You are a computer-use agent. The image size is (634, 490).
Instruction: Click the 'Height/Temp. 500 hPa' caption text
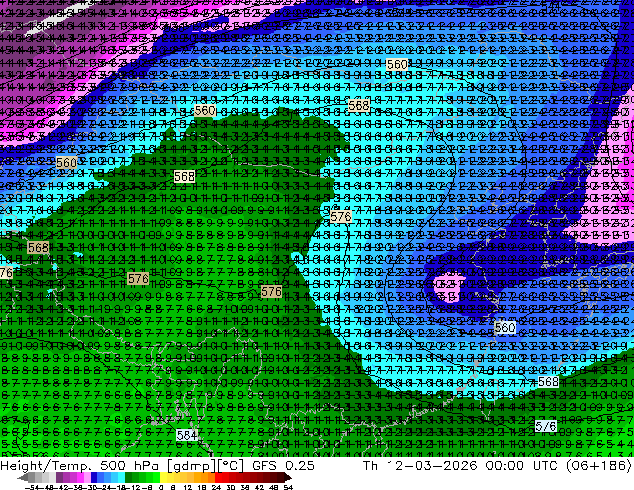tap(80, 465)
